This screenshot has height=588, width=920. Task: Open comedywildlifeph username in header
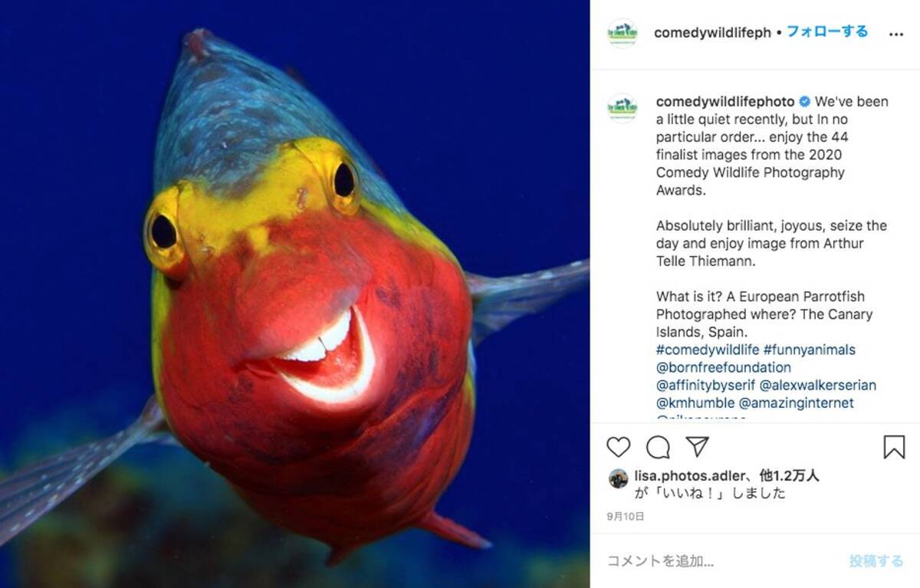point(712,33)
